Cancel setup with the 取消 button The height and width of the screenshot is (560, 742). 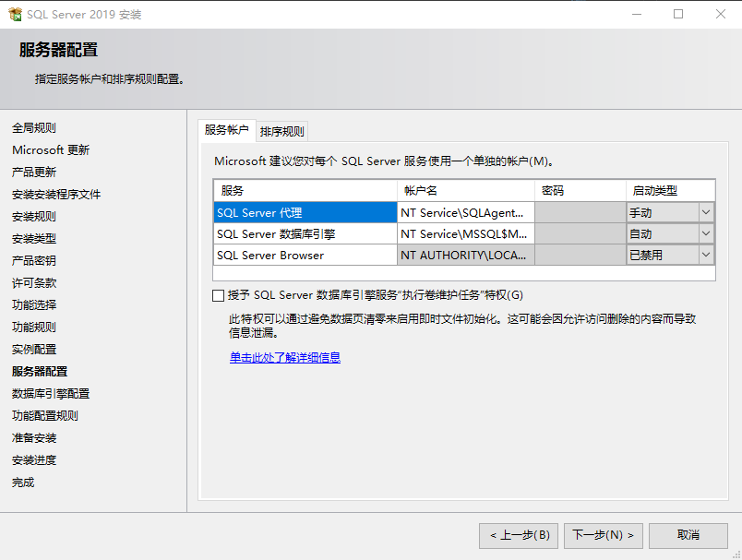(x=688, y=535)
